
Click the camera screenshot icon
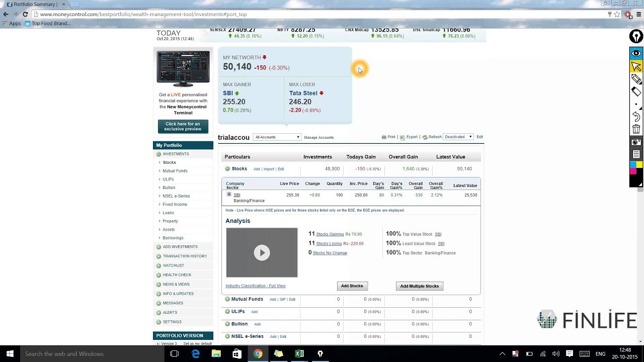pyautogui.click(x=636, y=142)
